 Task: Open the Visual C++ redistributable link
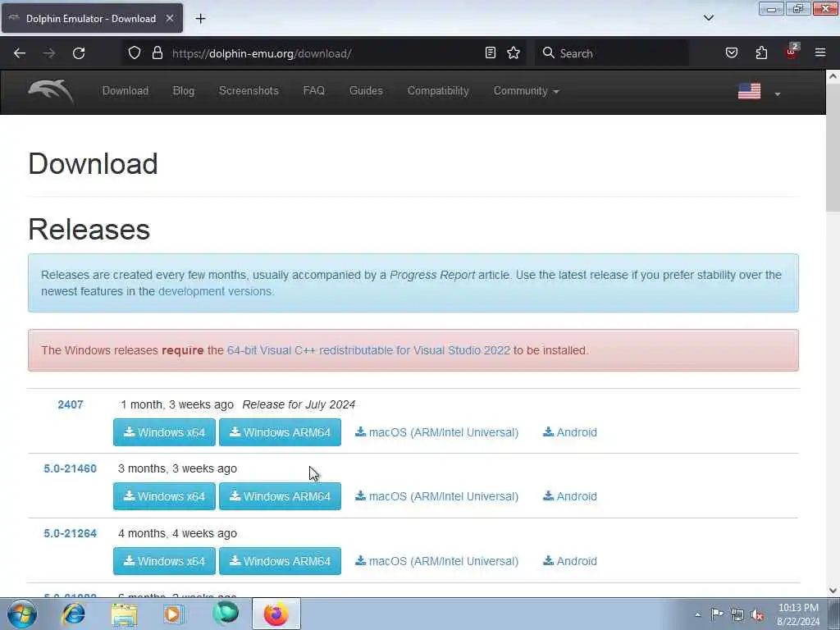[368, 350]
